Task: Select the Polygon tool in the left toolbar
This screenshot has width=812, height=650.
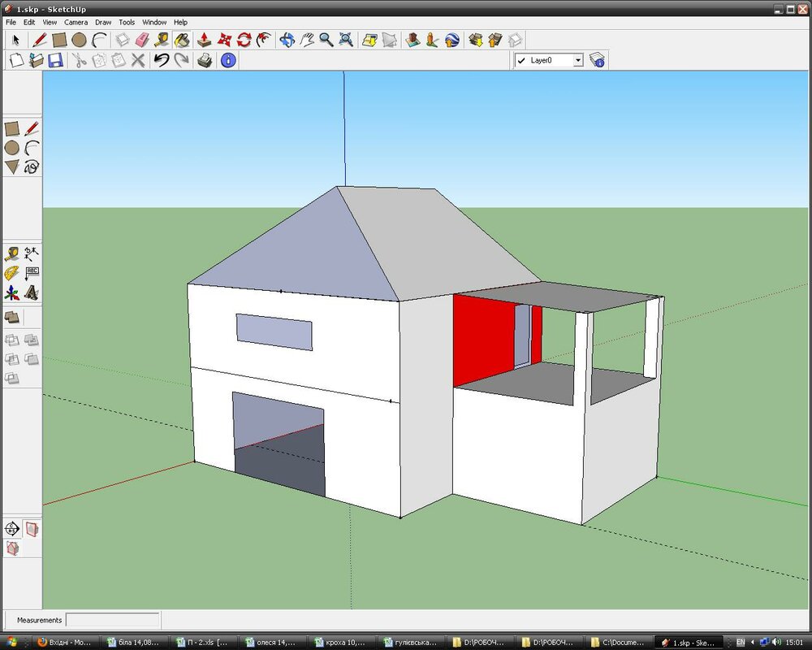Action: tap(11, 167)
